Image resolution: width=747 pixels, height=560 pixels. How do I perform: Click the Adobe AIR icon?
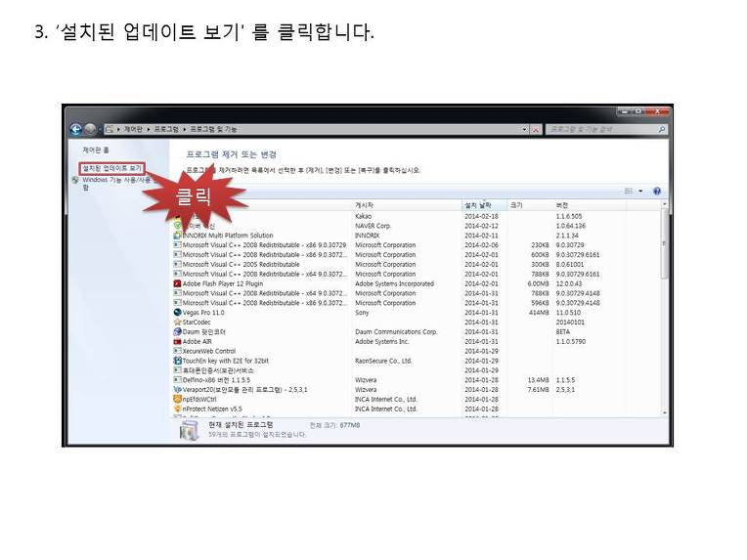click(177, 341)
